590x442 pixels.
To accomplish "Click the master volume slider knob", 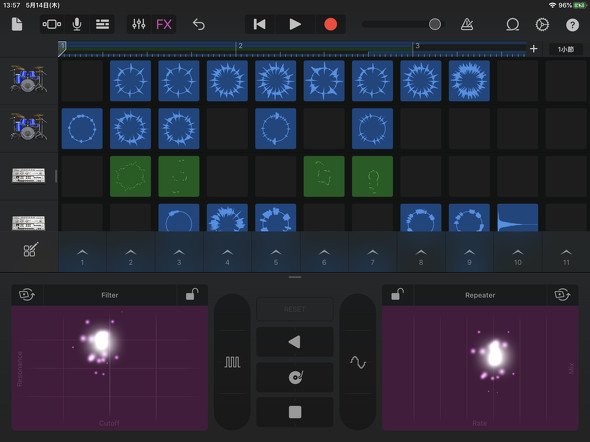I will [x=435, y=24].
